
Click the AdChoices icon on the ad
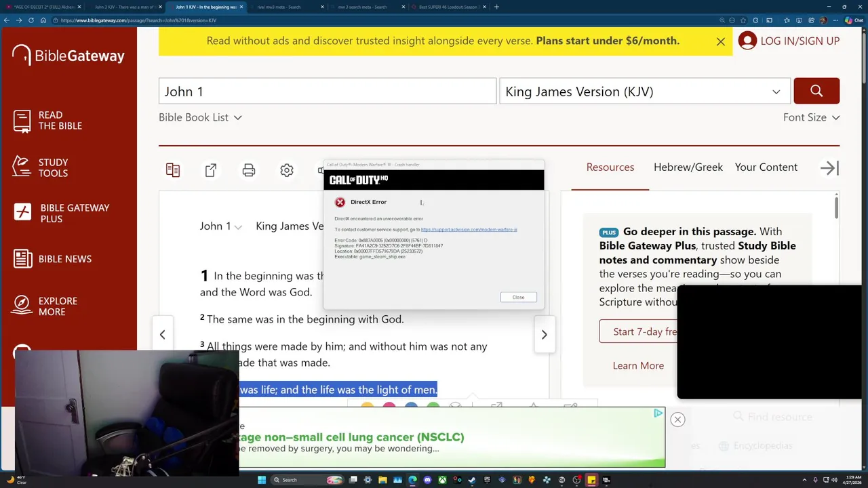(x=658, y=413)
